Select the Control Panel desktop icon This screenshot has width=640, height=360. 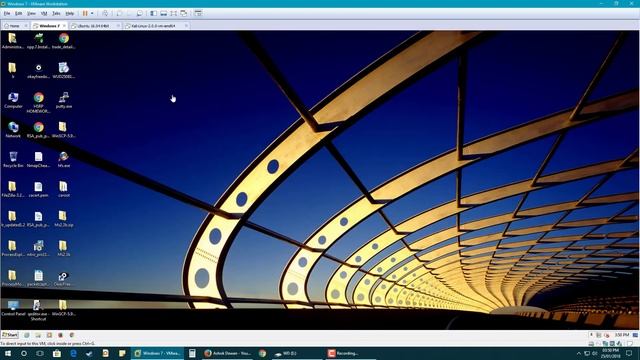13,308
